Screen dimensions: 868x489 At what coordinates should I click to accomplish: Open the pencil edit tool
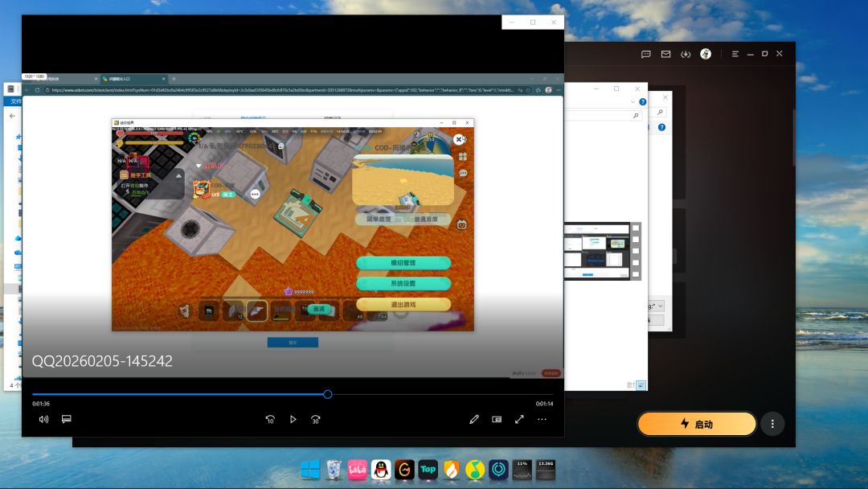point(474,419)
